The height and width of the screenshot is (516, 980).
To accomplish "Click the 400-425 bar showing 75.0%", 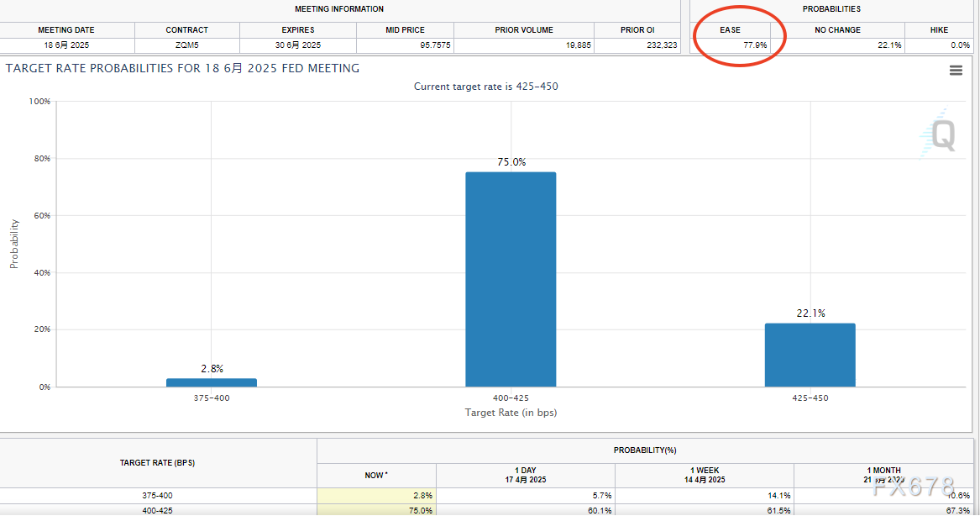I will click(511, 279).
